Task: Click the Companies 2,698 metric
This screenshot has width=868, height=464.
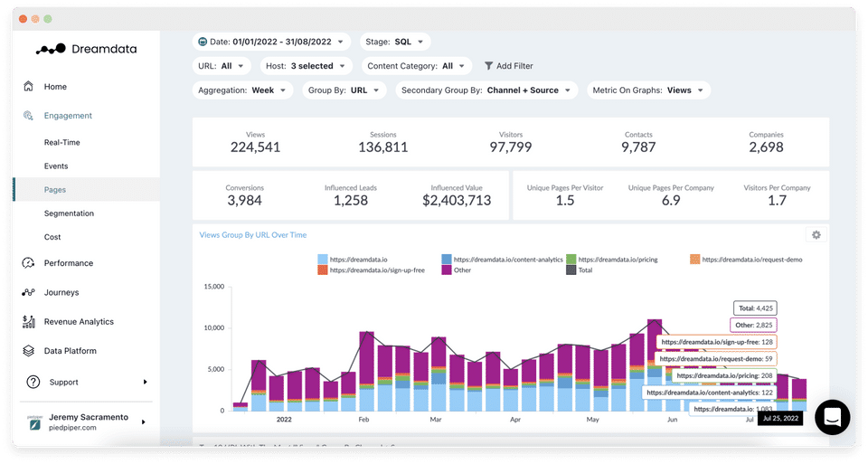Action: [x=766, y=143]
